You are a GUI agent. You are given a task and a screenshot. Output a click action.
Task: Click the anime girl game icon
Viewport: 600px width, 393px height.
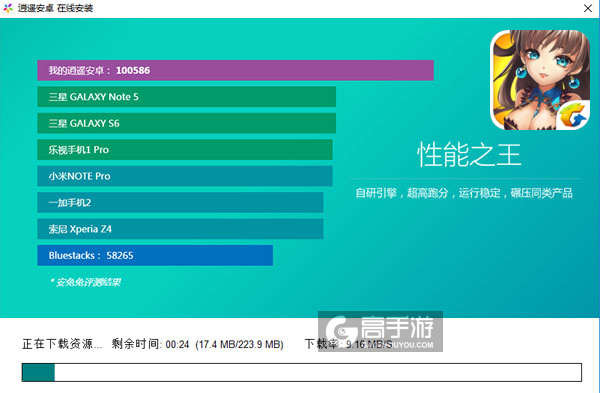point(540,80)
